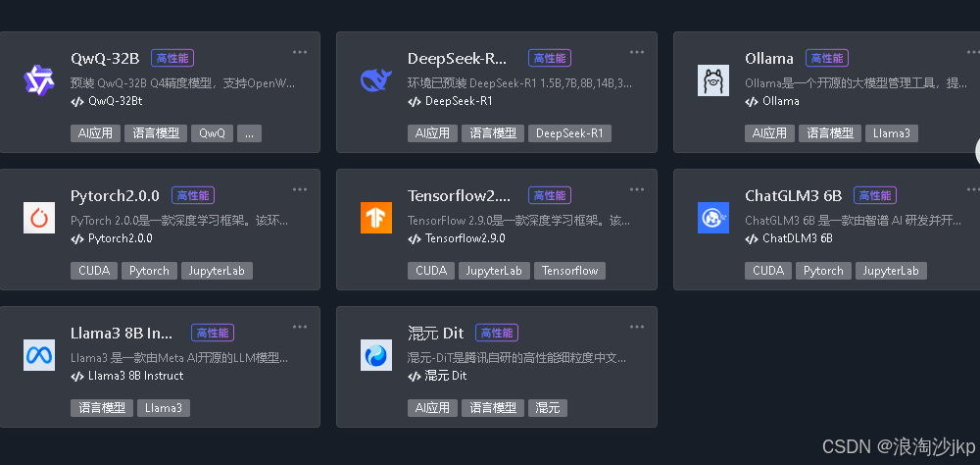Viewport: 980px width, 465px height.
Task: Select CUDA tag on Pytorch2.0.0 card
Action: [x=94, y=271]
